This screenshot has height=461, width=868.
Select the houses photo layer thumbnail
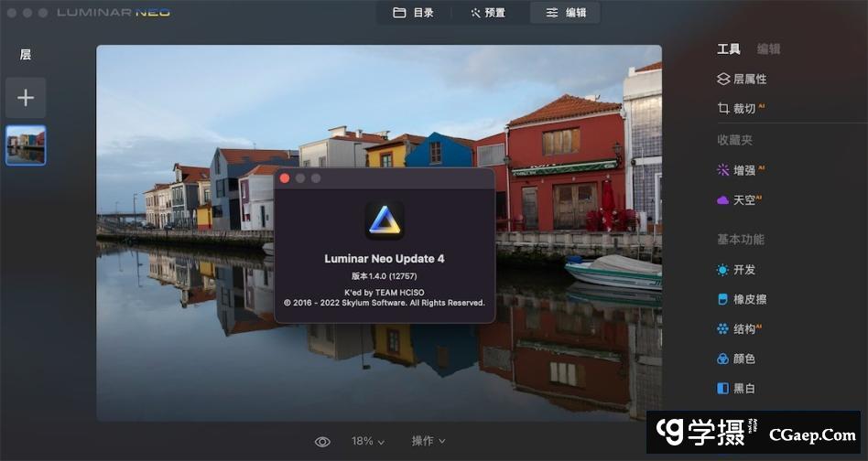point(26,145)
